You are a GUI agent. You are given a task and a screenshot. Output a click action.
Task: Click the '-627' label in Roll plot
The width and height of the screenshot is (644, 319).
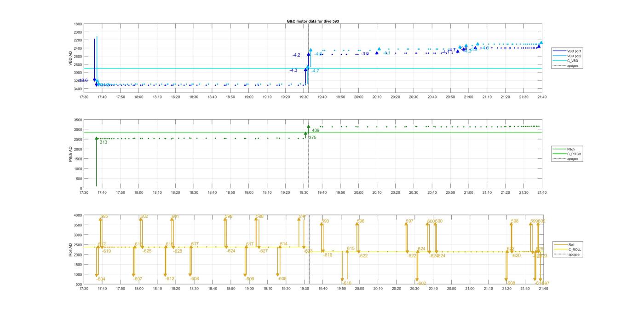click(x=263, y=251)
